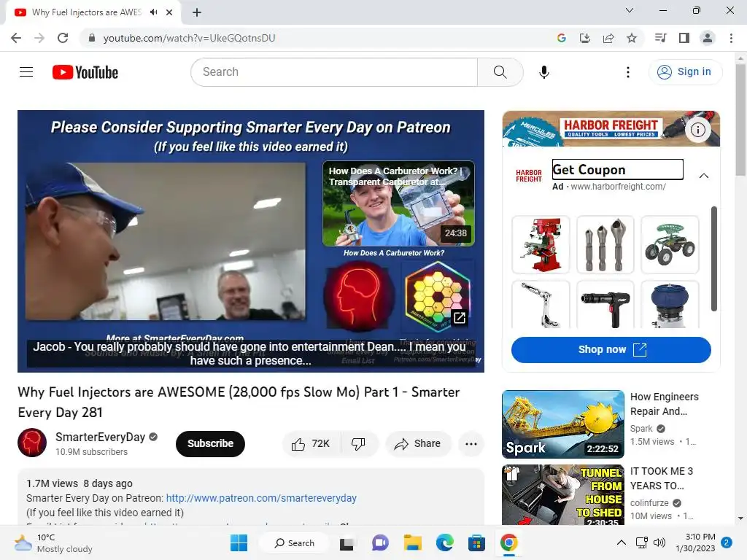Open Windows Start menu
Screen dimensions: 747x560
(x=239, y=542)
